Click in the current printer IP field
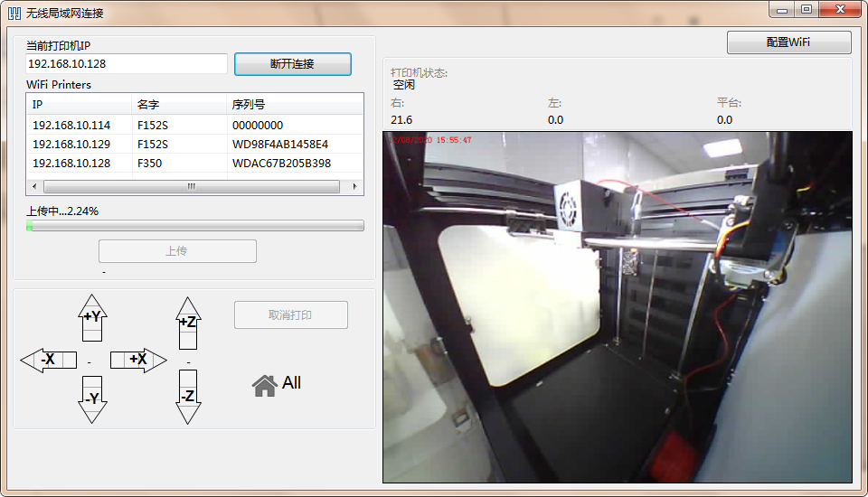 tap(127, 64)
